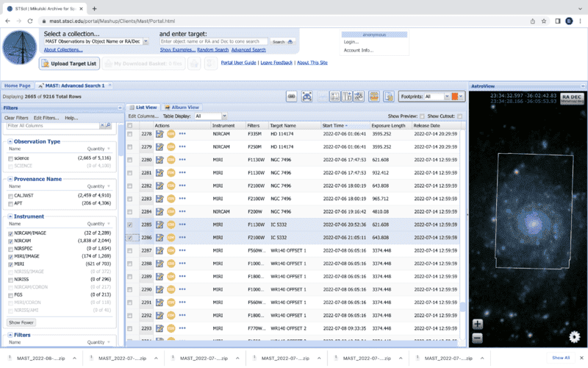
Task: Switch to Album View tab
Action: click(182, 107)
